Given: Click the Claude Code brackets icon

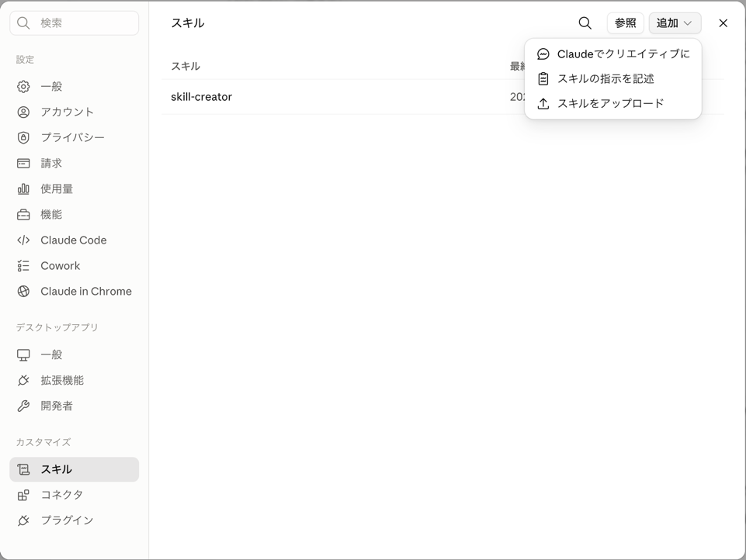Looking at the screenshot, I should [23, 240].
